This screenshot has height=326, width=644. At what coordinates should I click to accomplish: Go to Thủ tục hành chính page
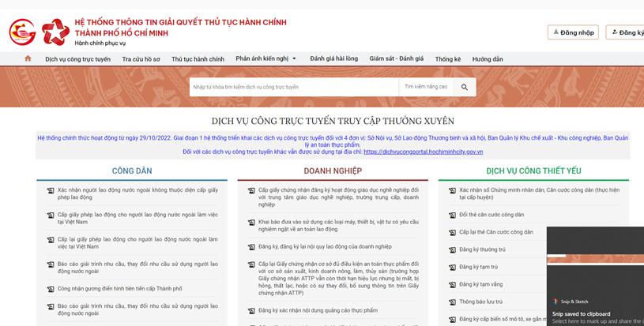click(x=198, y=59)
